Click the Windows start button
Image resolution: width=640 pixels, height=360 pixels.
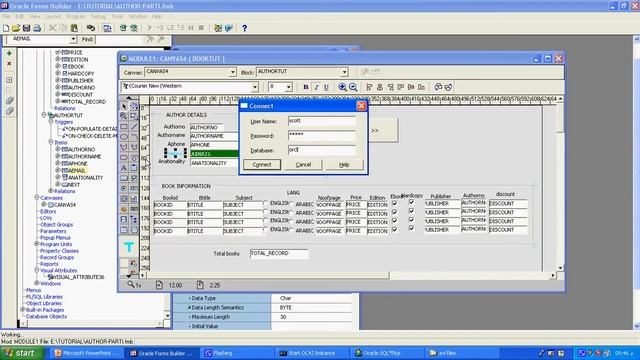pos(21,353)
